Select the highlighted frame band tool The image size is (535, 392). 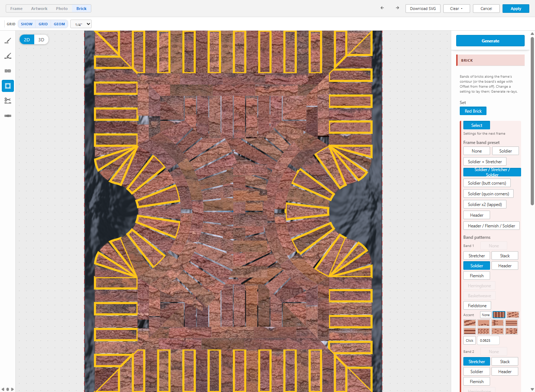8,86
